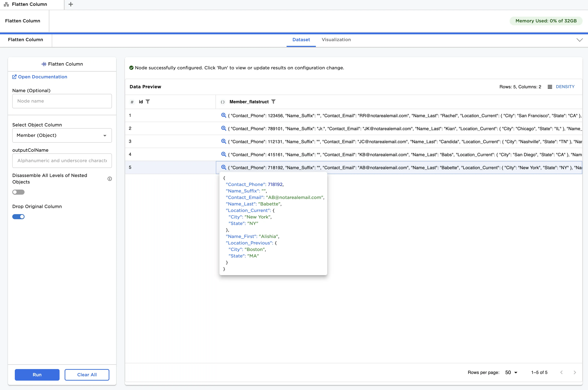Click the Rows: 5, Columns: 2 text

pos(520,87)
